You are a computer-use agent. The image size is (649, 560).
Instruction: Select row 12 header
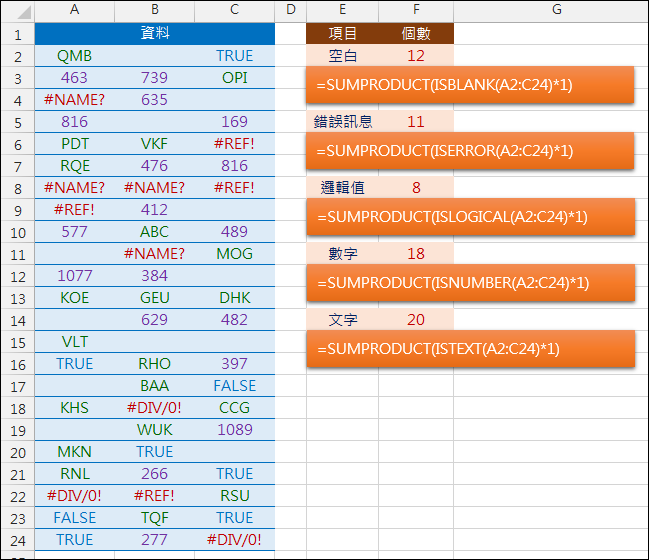pyautogui.click(x=18, y=276)
